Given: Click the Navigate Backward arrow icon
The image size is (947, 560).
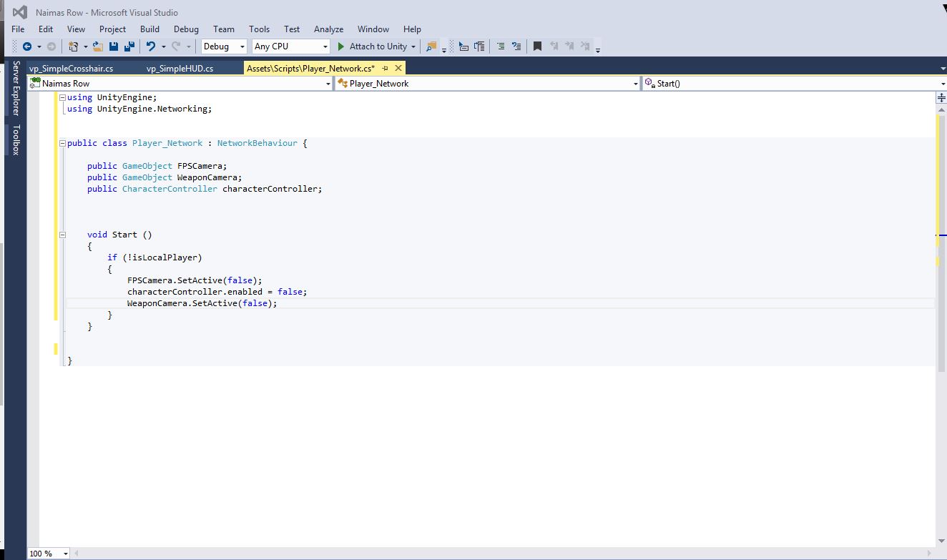Looking at the screenshot, I should 27,46.
